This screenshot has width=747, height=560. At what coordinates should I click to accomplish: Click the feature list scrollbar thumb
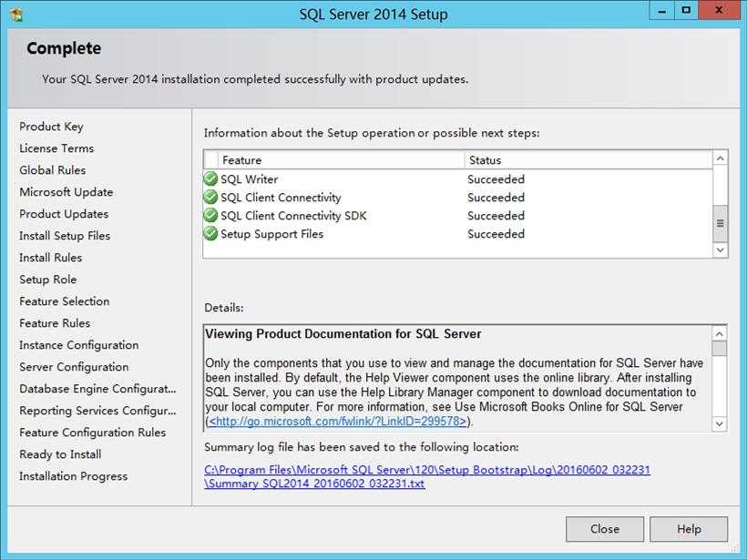pos(721,223)
